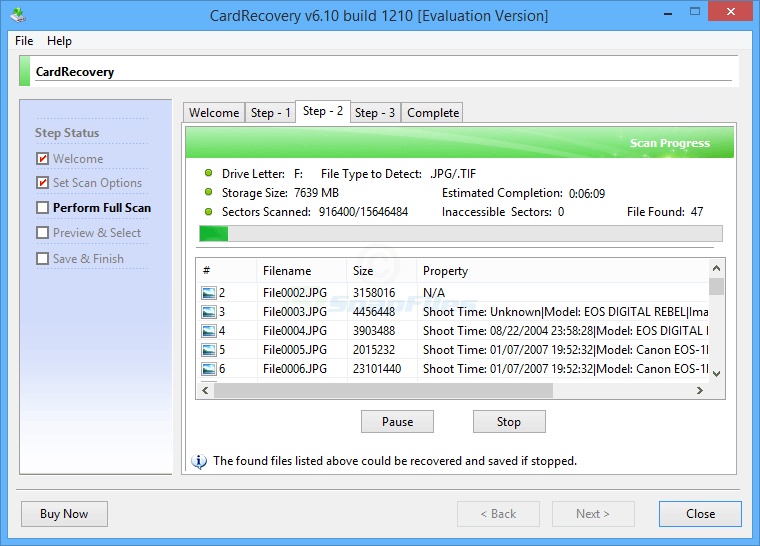
Task: Click the Sectors Scanned value 916400/15646484
Action: pos(364,212)
